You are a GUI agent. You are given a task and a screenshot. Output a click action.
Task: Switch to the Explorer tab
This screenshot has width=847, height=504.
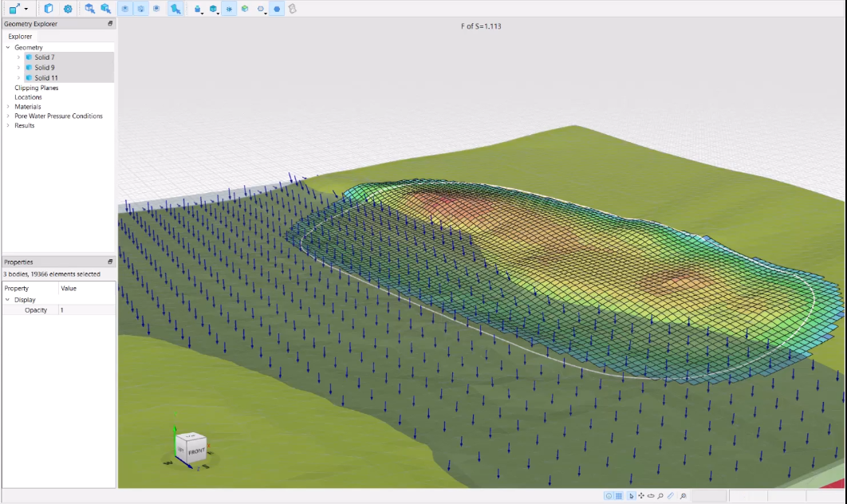click(x=20, y=36)
